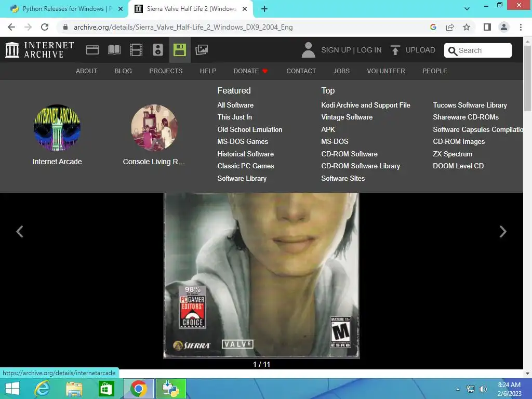
Task: View site information via the lock icon
Action: [x=65, y=27]
